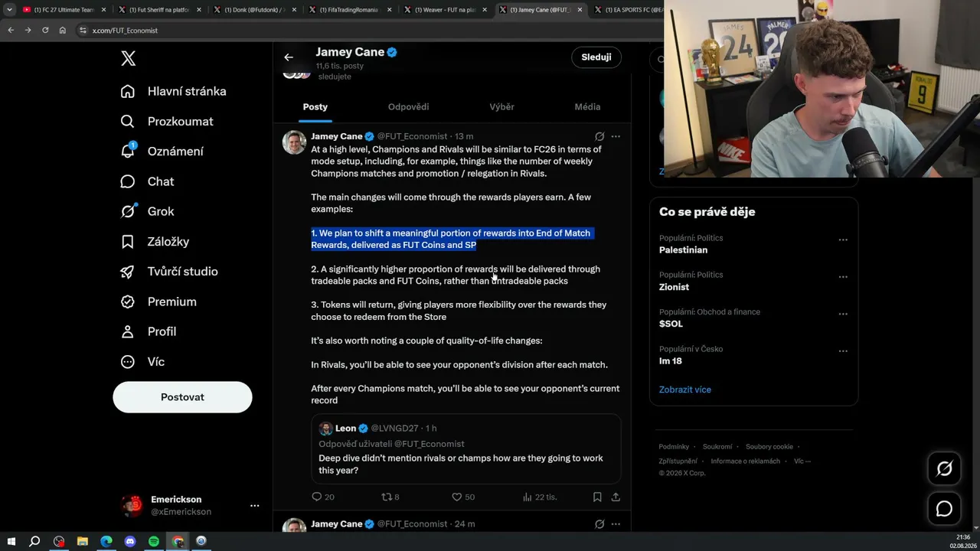The width and height of the screenshot is (980, 551).
Task: Open Záložky bookmarks
Action: pyautogui.click(x=155, y=241)
